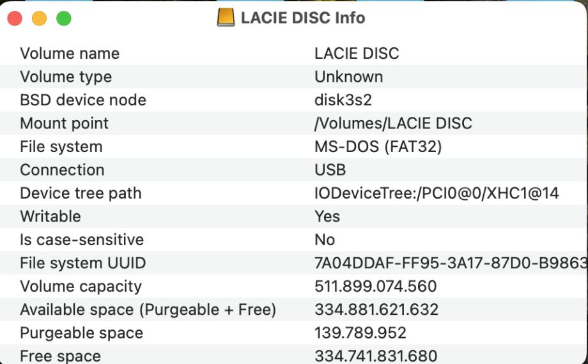The height and width of the screenshot is (364, 588).
Task: Click the Volume capacity value 511.899.074.560
Action: click(x=376, y=287)
